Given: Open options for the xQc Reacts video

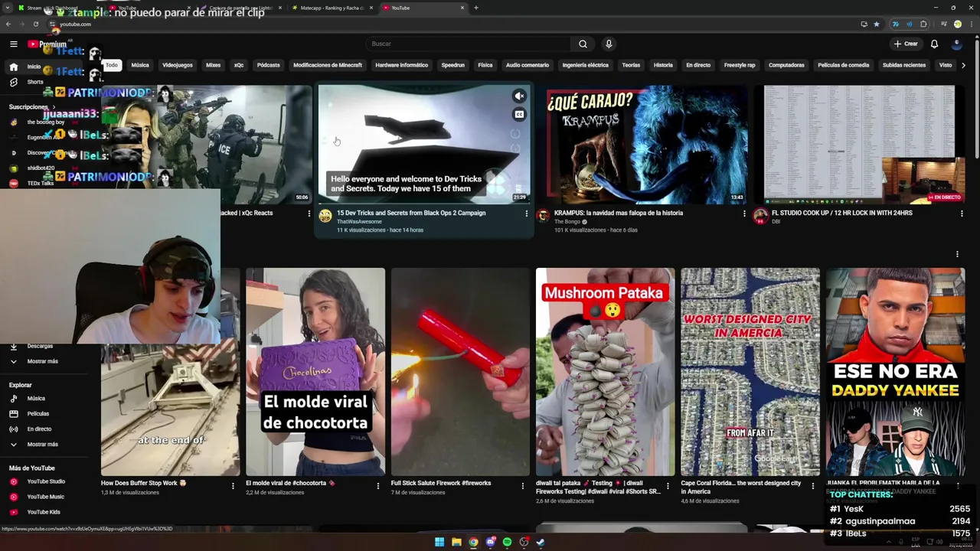Looking at the screenshot, I should [309, 214].
